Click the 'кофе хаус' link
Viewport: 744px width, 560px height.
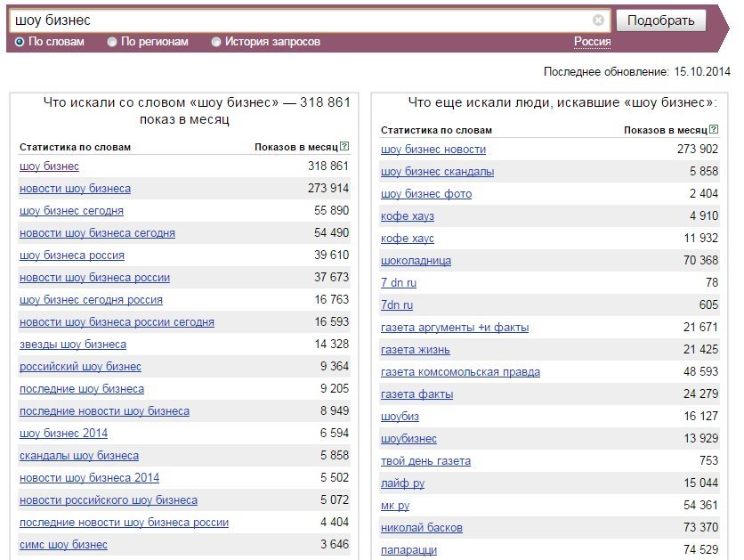(408, 239)
